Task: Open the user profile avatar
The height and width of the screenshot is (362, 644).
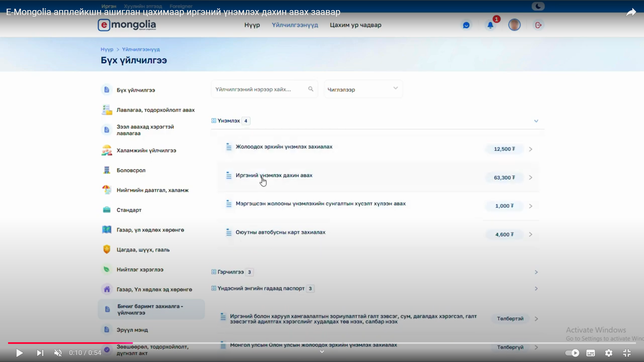Action: click(514, 25)
